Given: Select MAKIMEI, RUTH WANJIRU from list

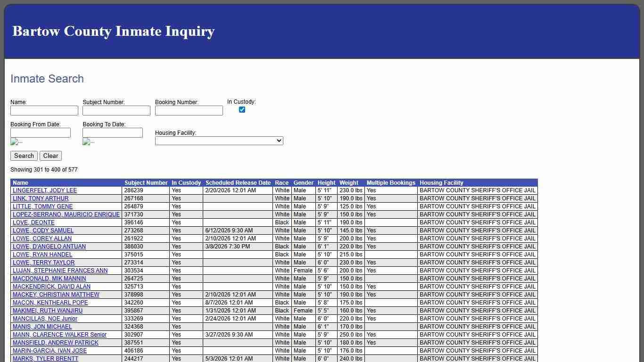Looking at the screenshot, I should point(47,311).
